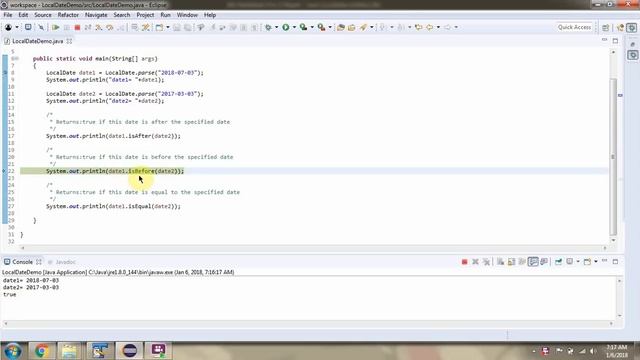Screen dimensions: 640x360
Task: Click the Clear Console icon
Action: pos(500,262)
